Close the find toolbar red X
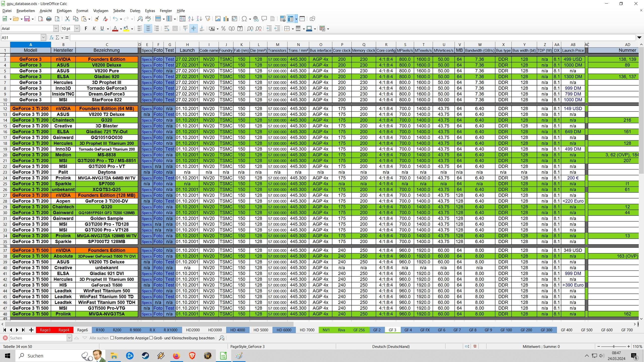 coord(5,338)
